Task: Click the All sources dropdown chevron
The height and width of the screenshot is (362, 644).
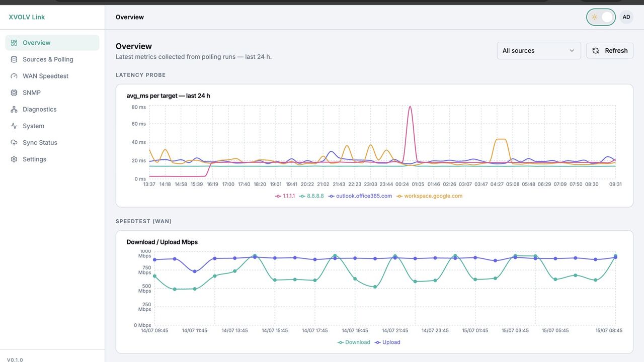Action: 572,51
